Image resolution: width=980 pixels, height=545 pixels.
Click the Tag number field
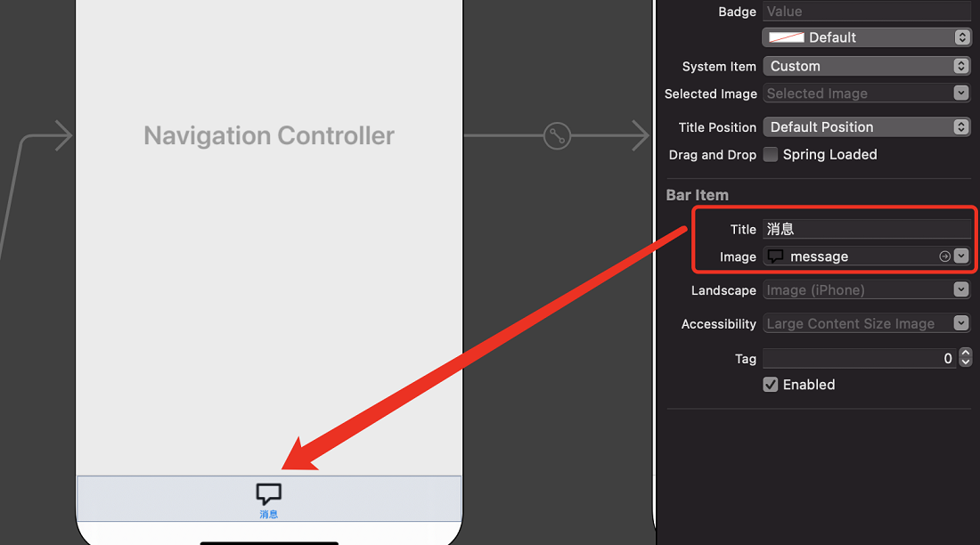(x=860, y=358)
